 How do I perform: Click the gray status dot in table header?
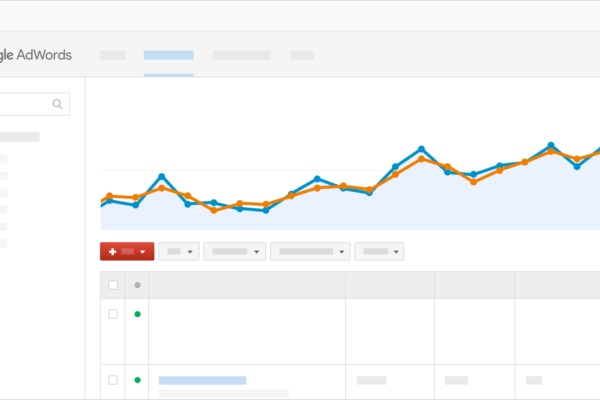[x=138, y=285]
